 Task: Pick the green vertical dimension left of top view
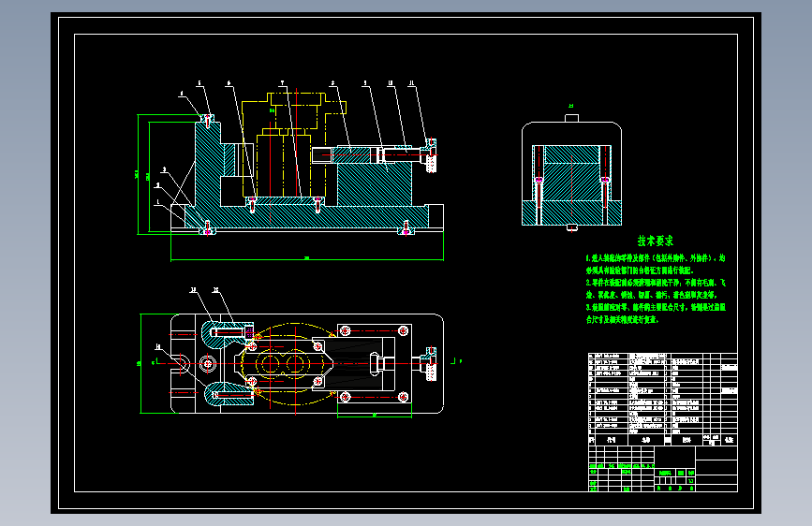pyautogui.click(x=140, y=363)
